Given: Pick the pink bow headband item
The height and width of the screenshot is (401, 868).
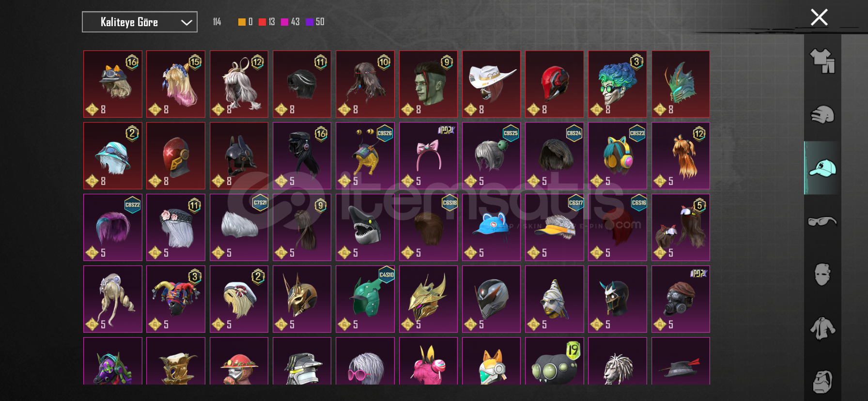Looking at the screenshot, I should point(428,155).
